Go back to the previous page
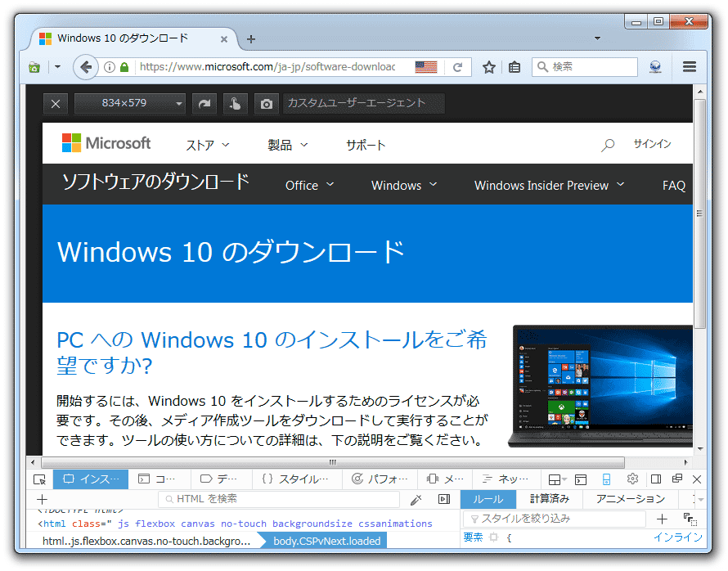This screenshot has width=728, height=571. click(86, 67)
